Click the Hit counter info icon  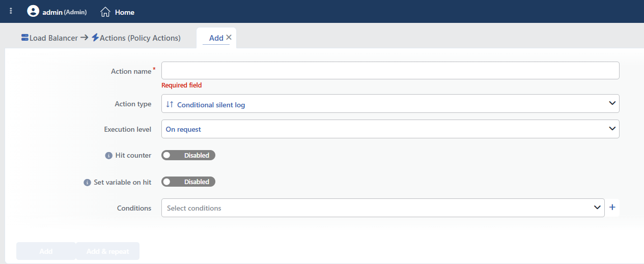[x=108, y=156]
